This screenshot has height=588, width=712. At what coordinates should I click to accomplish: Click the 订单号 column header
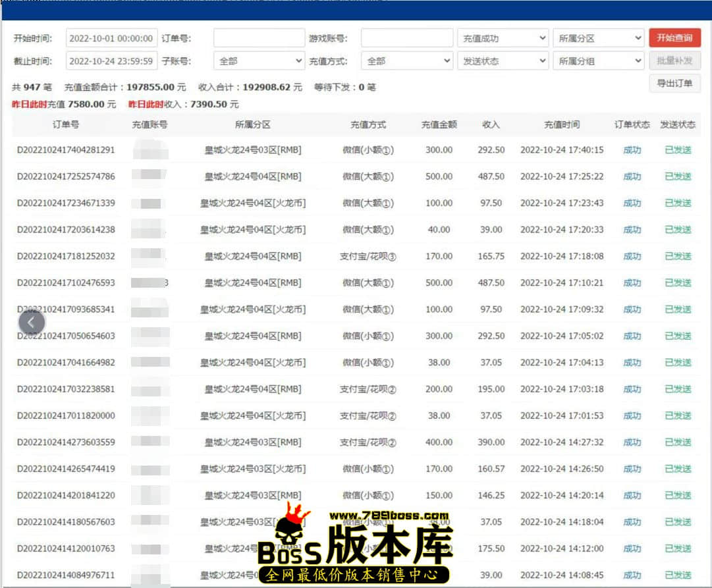point(65,125)
